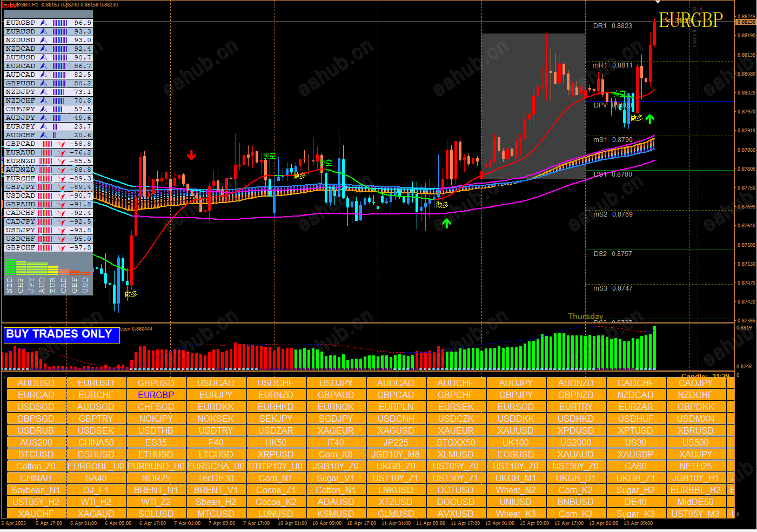The width and height of the screenshot is (757, 532).
Task: Open the BTCUSD symbol button
Action: 36,454
